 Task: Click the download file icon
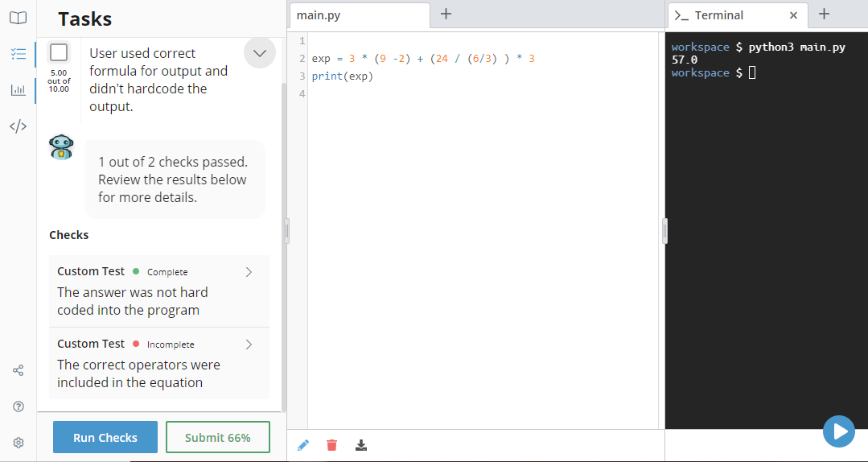361,445
